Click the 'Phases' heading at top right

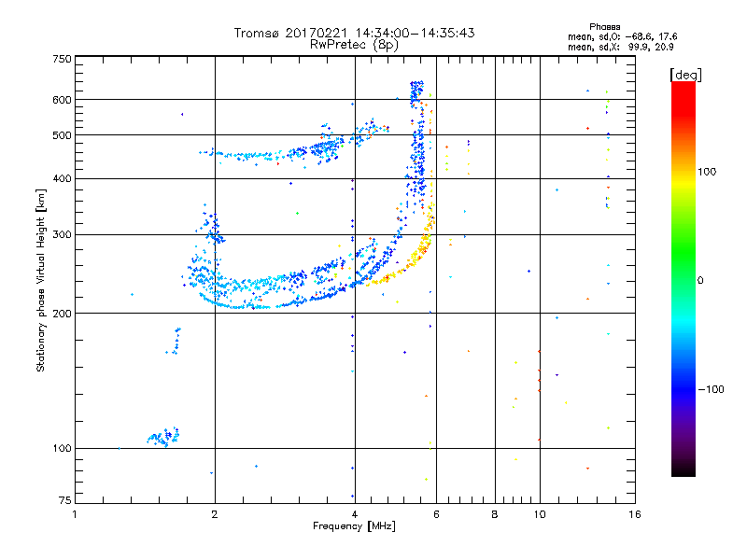tap(604, 27)
